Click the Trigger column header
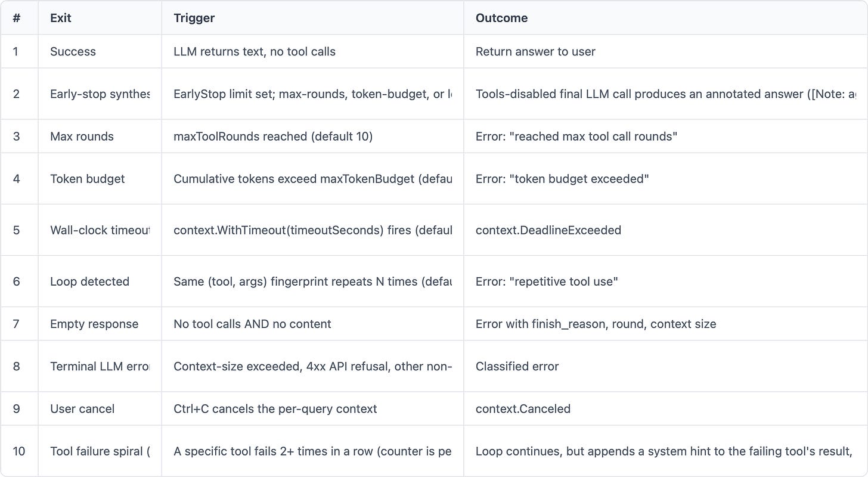 click(312, 18)
